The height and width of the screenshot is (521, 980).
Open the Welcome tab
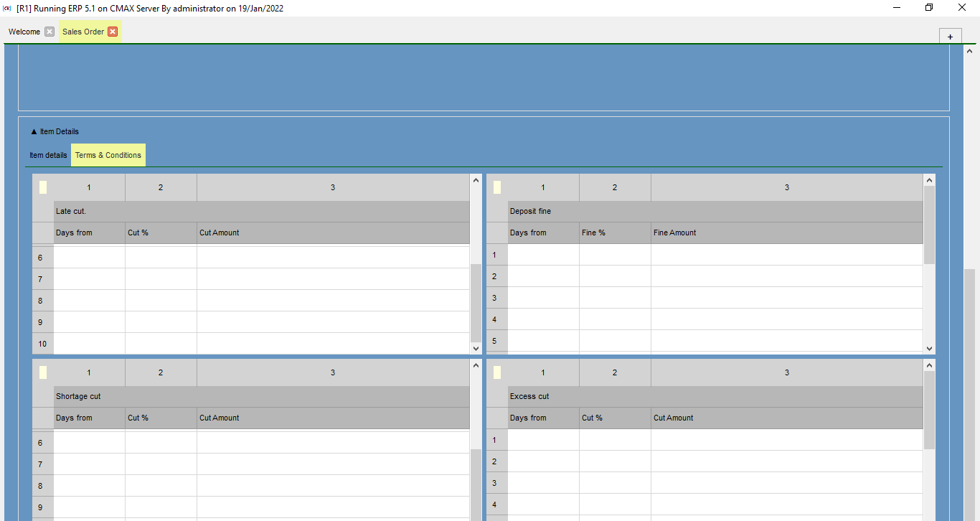coord(24,32)
